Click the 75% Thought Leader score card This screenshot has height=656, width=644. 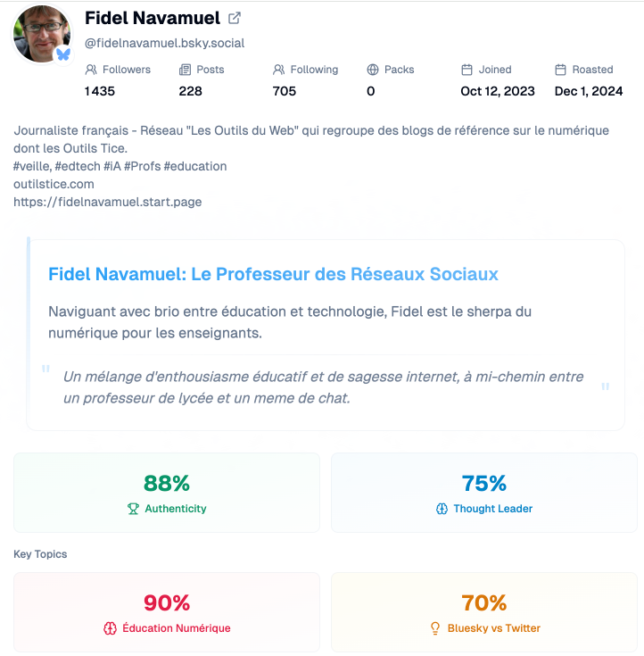(484, 493)
